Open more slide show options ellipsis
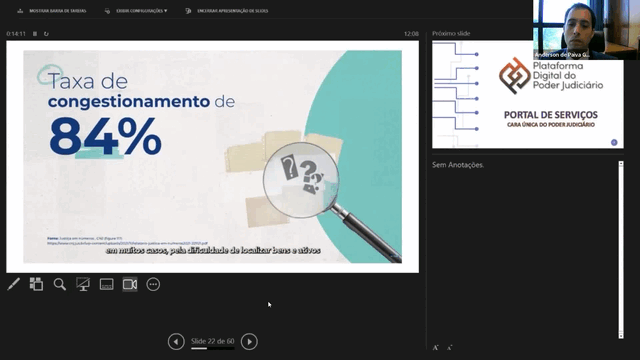 point(153,284)
